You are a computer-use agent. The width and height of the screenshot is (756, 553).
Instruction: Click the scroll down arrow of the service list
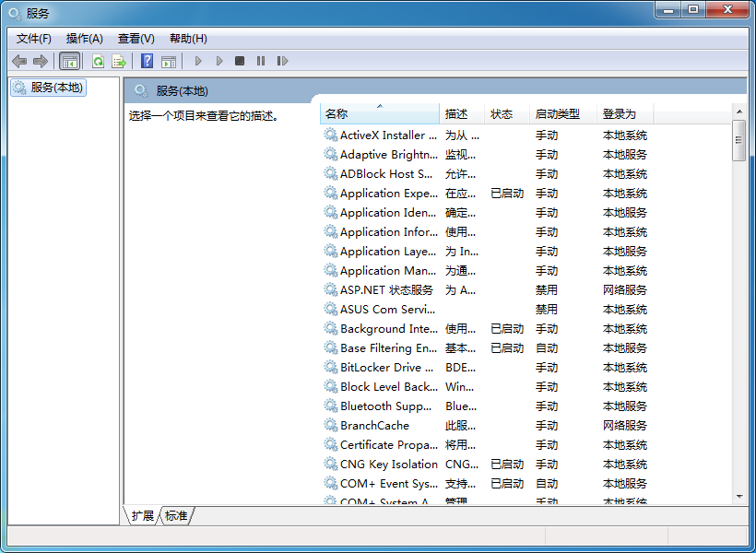coord(738,496)
